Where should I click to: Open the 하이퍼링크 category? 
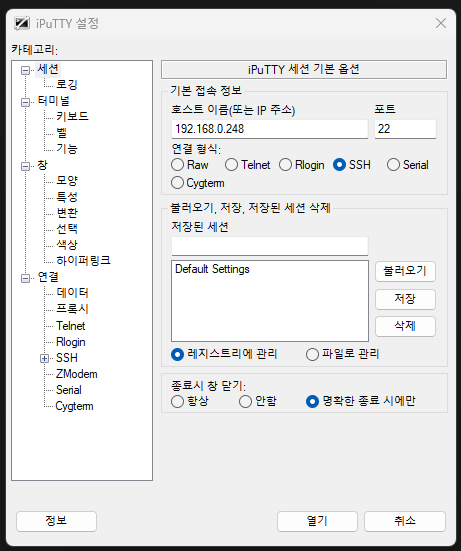tap(83, 260)
